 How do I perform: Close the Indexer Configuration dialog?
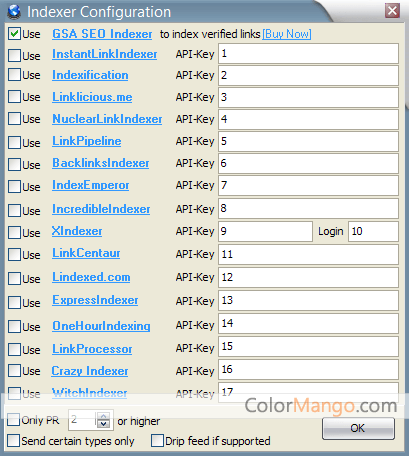(392, 11)
